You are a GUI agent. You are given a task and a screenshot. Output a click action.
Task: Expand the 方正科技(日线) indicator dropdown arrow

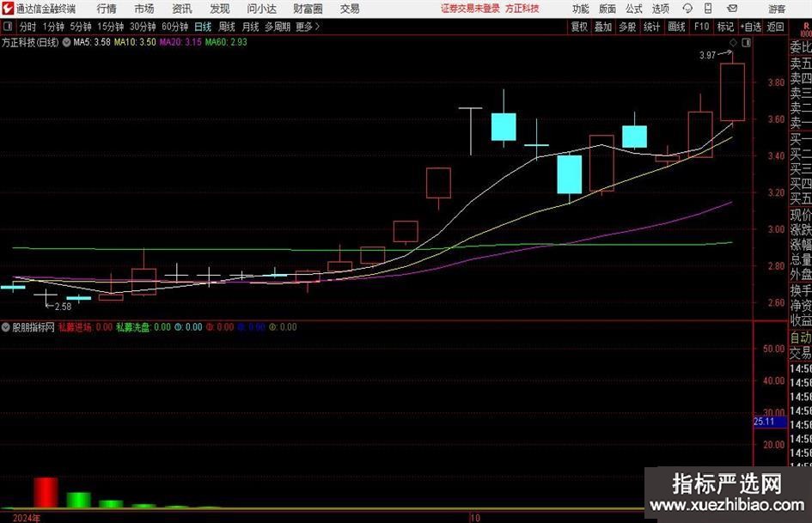pyautogui.click(x=66, y=42)
